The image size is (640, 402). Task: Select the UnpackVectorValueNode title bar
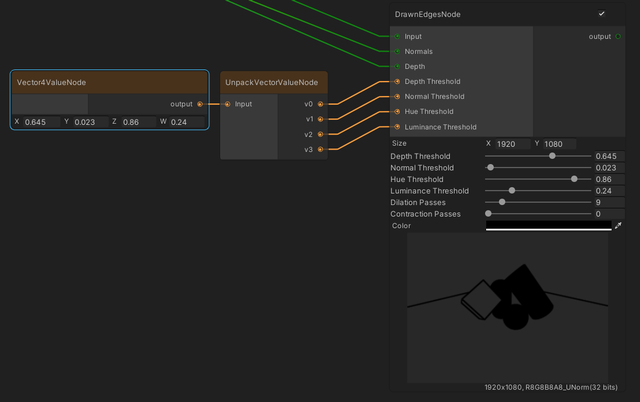273,82
